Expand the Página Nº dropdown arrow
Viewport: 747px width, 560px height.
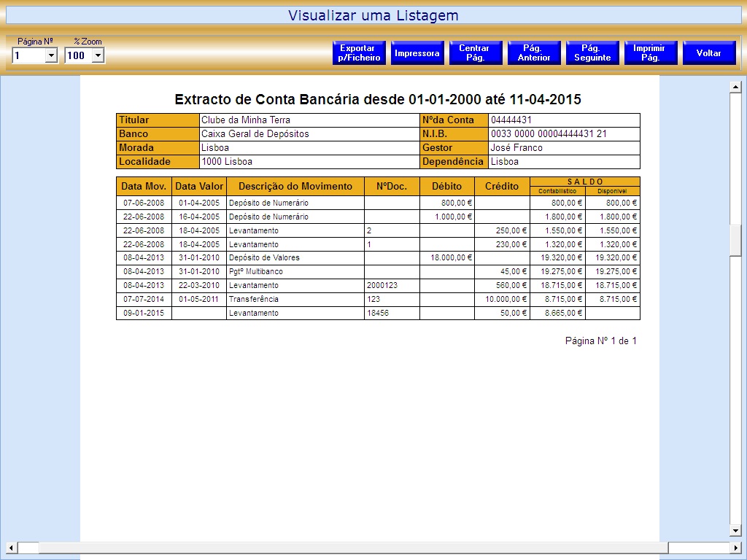point(51,55)
